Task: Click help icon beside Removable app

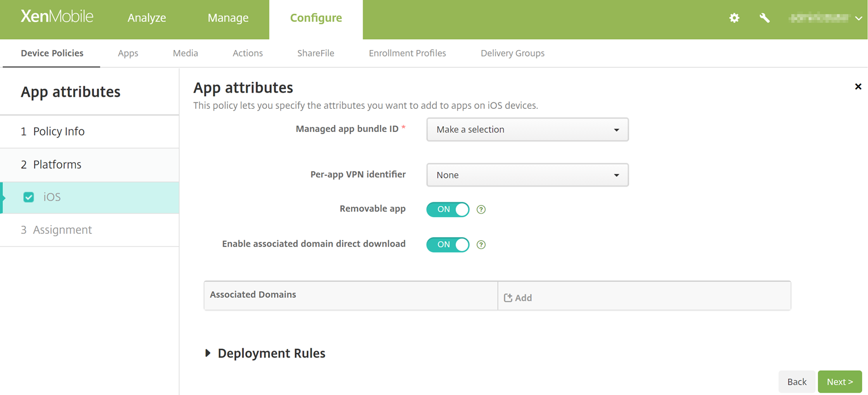Action: tap(481, 210)
